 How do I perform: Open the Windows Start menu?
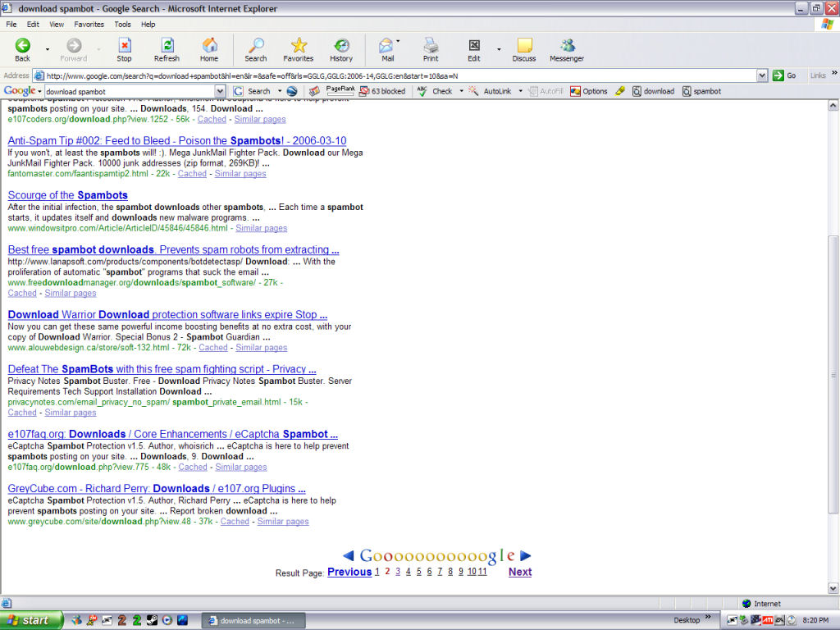pos(31,620)
